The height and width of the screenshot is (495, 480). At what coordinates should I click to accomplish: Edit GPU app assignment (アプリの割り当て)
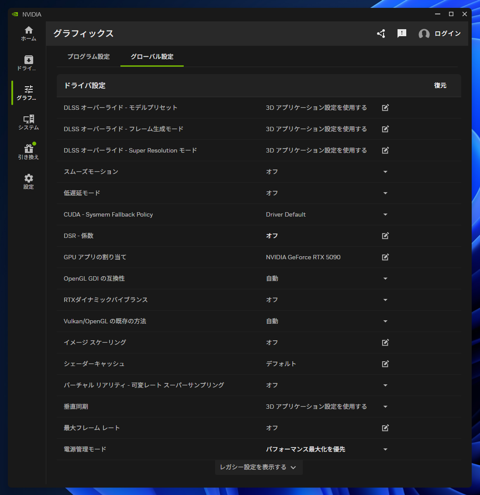385,257
